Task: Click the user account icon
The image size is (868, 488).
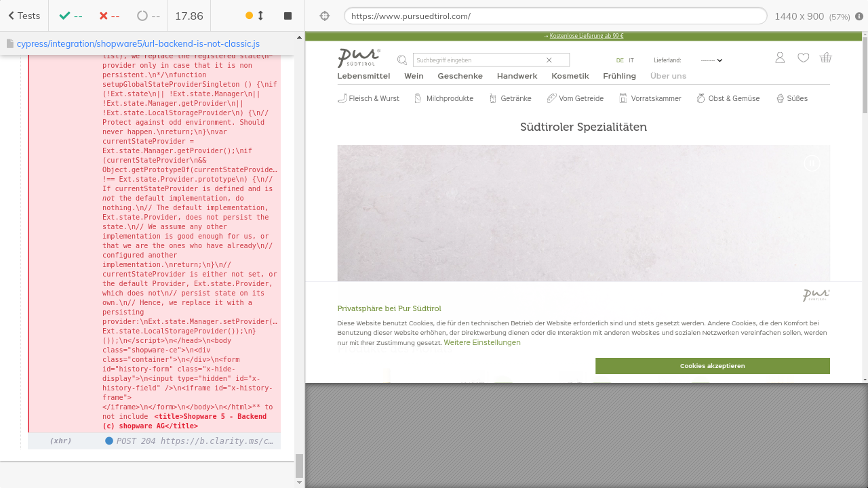Action: click(x=780, y=58)
